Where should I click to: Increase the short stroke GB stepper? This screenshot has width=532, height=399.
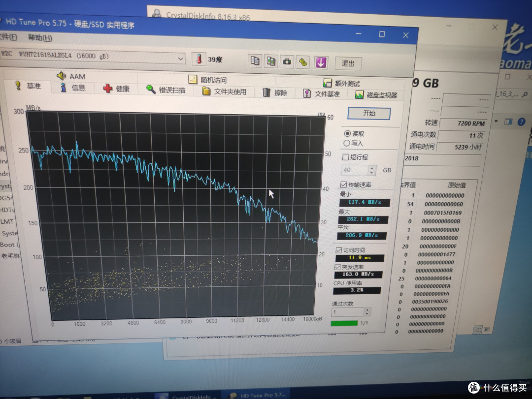[372, 167]
